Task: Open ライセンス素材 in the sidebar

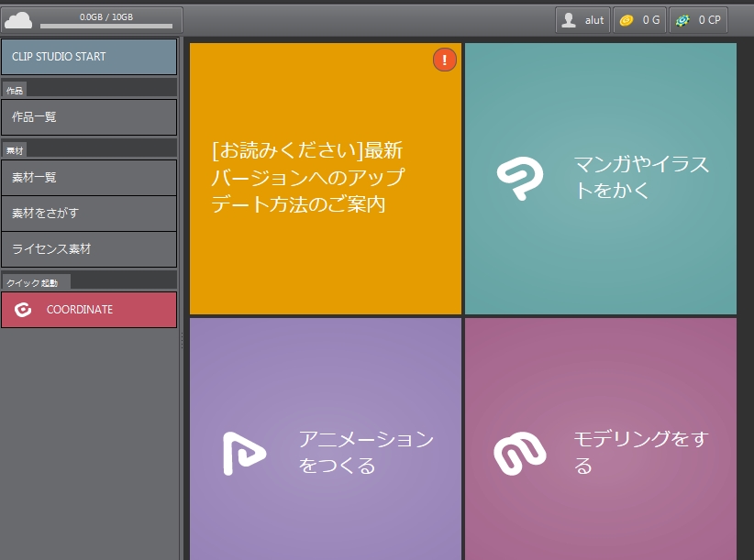Action: 89,248
